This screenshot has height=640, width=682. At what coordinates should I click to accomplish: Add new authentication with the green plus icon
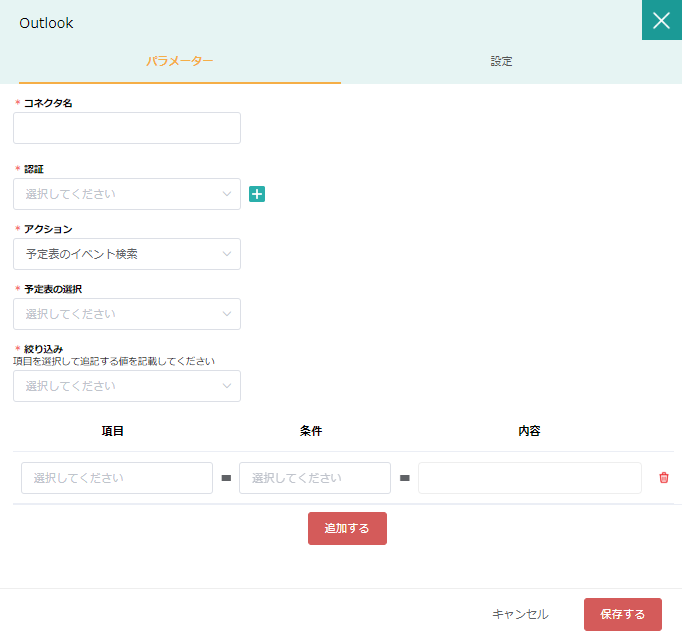257,194
